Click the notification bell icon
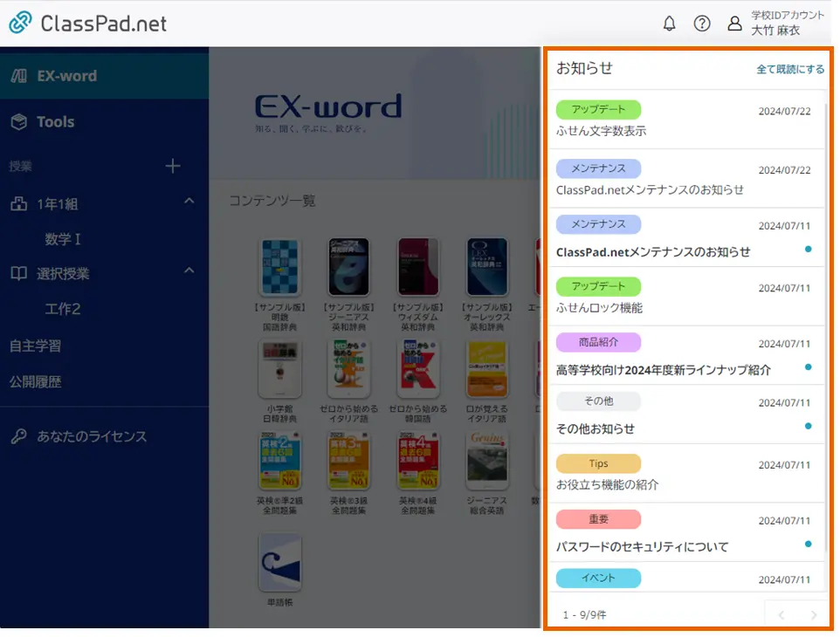The height and width of the screenshot is (637, 840). pos(670,24)
